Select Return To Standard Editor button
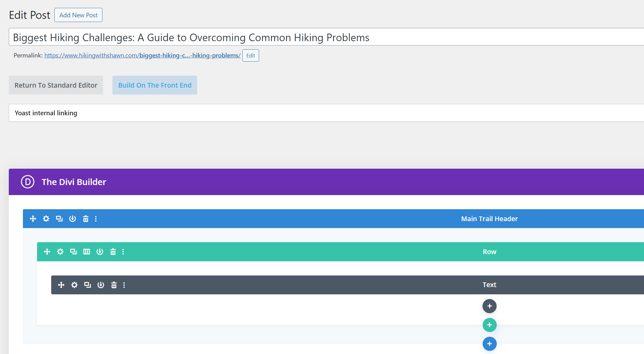This screenshot has height=354, width=644. (x=56, y=85)
